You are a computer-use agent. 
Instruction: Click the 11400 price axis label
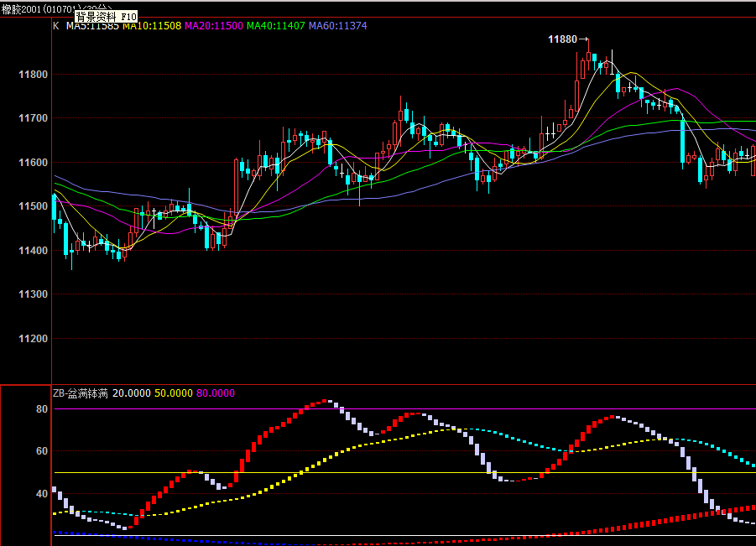(34, 251)
